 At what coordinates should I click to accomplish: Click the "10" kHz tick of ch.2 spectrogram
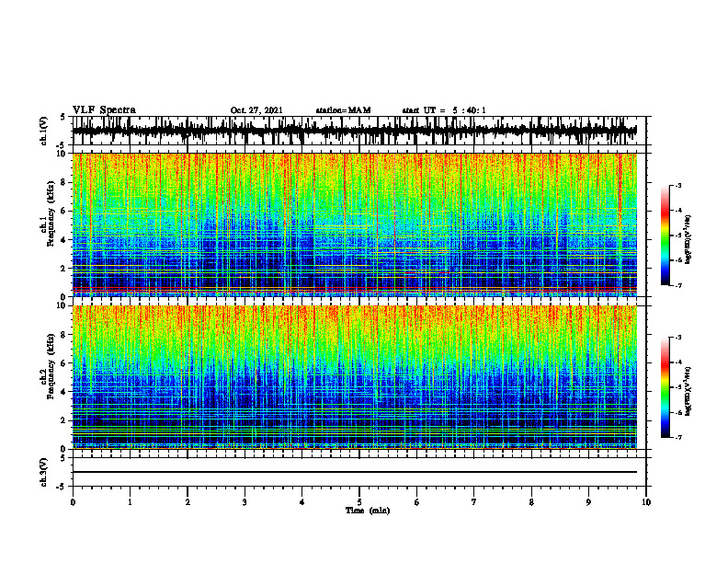(x=63, y=305)
